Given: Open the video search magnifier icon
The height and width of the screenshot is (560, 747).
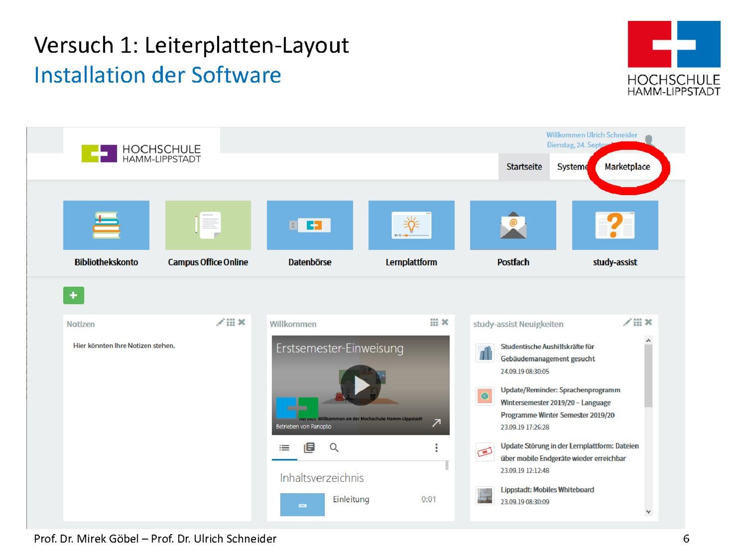Looking at the screenshot, I should [x=334, y=448].
